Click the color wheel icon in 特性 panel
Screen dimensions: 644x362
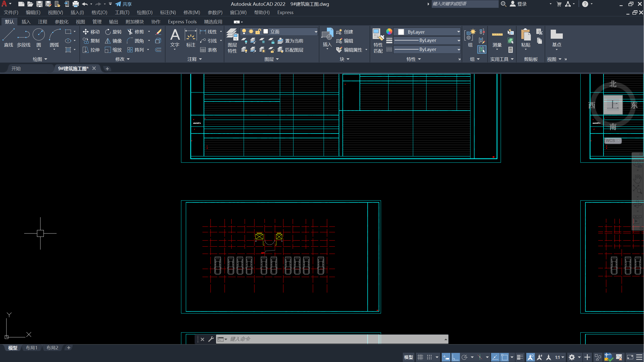pos(389,31)
